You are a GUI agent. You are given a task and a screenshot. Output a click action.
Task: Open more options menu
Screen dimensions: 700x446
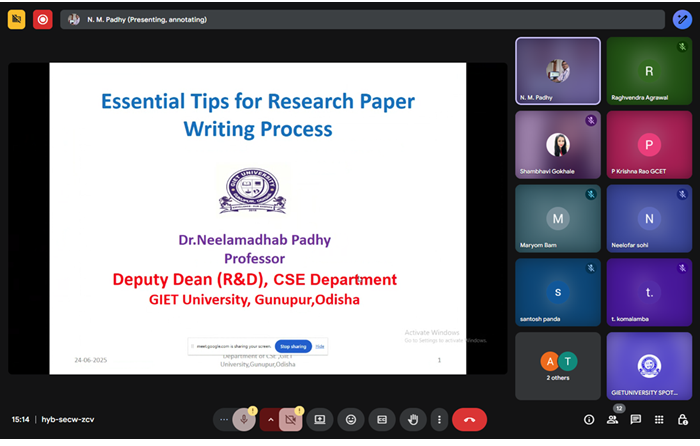438,419
